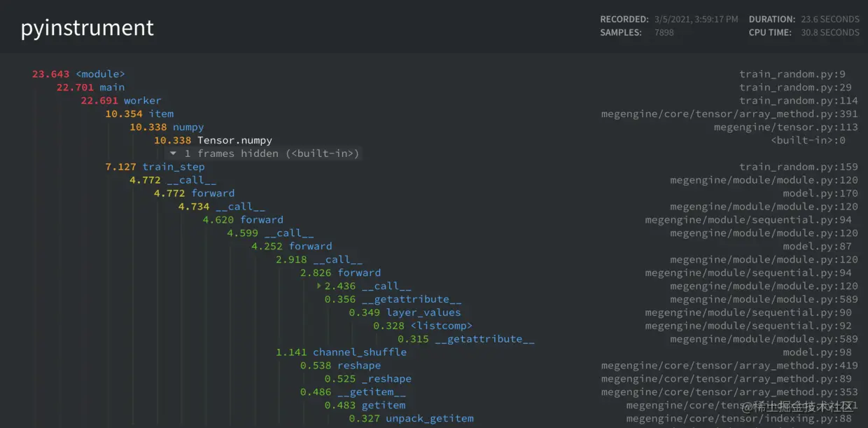The height and width of the screenshot is (428, 868).
Task: Click the 0.328 <listcomp> frame
Action: (423, 326)
